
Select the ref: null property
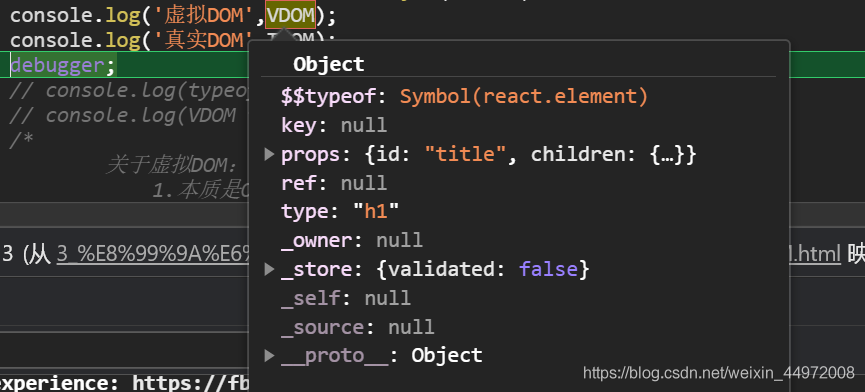tap(334, 183)
